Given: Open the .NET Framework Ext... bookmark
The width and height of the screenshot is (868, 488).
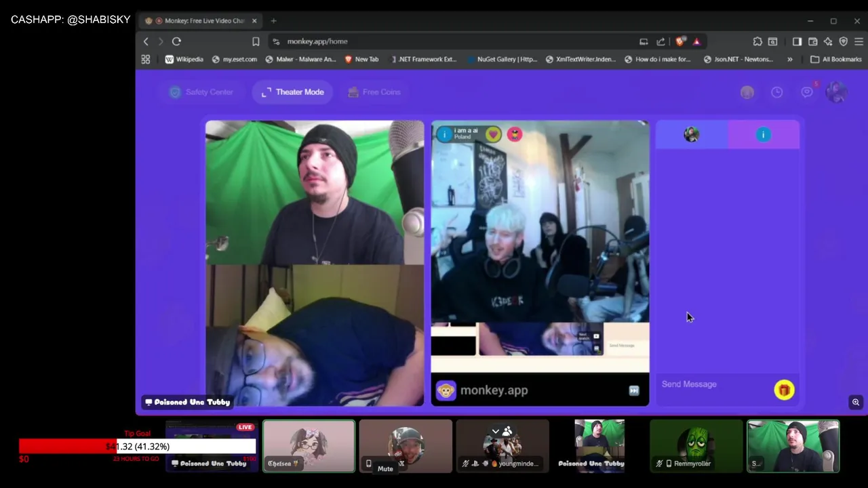Looking at the screenshot, I should [424, 59].
